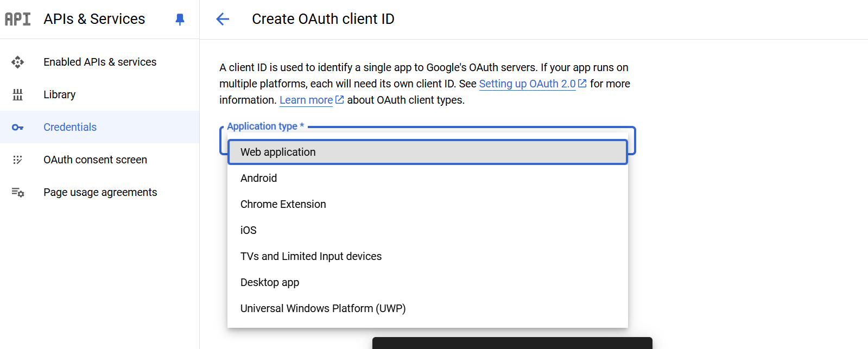Click the Page usage agreements icon
Screen dimensions: 868x349
pos(17,192)
